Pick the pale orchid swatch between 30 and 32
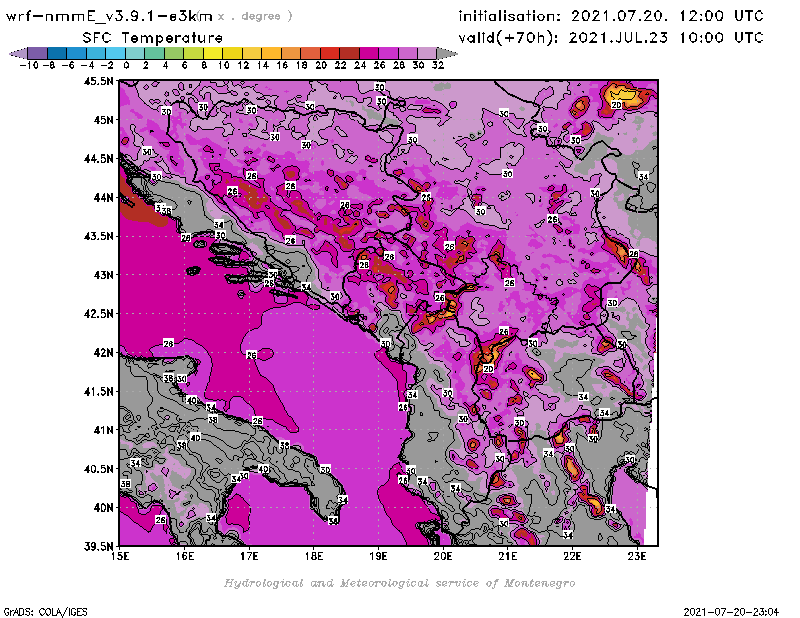This screenshot has height=618, width=800. pos(427,53)
